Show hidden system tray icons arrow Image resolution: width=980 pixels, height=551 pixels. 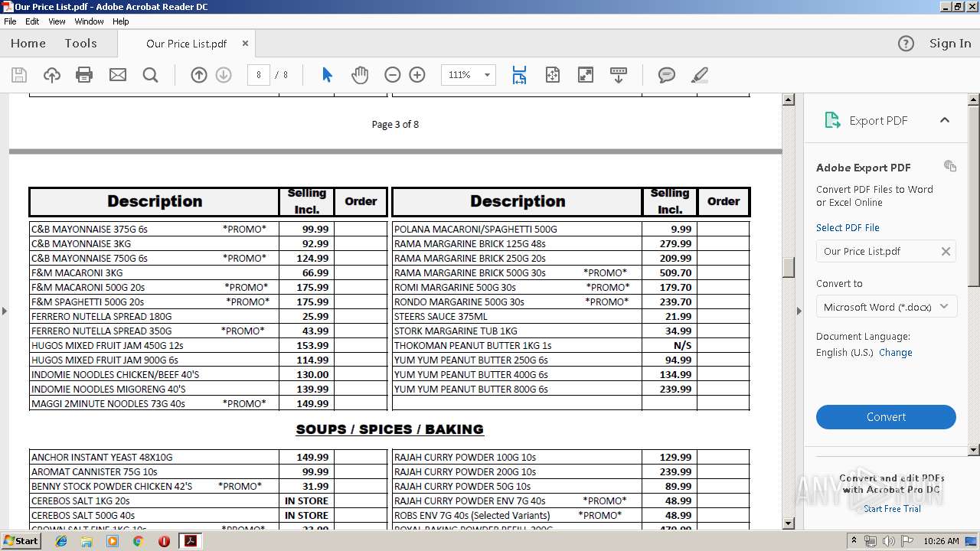tap(854, 541)
